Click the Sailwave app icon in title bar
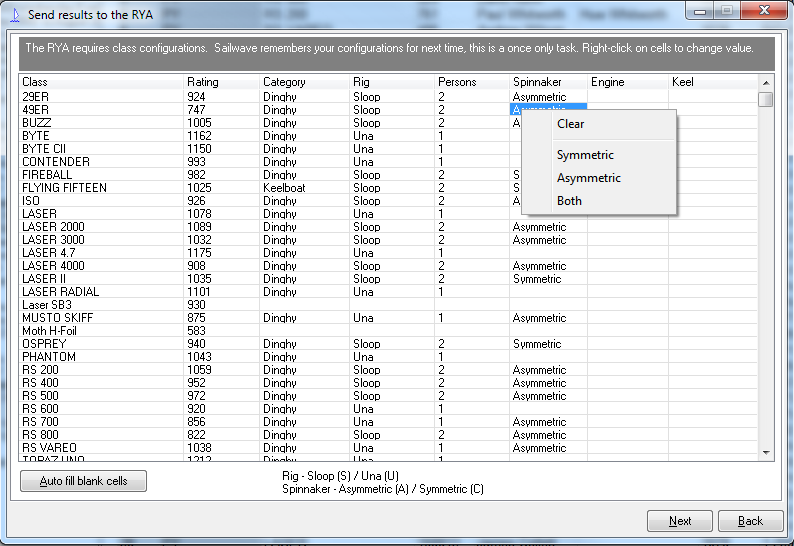The height and width of the screenshot is (546, 794). coord(15,15)
